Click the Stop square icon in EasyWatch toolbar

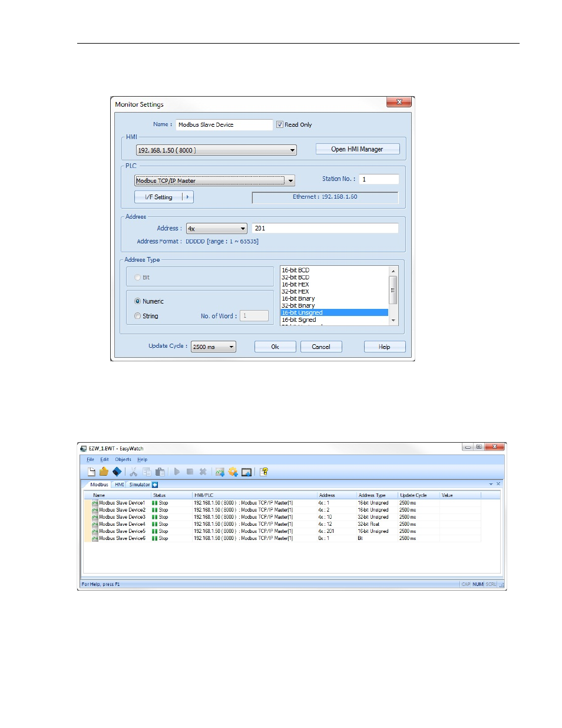pyautogui.click(x=190, y=472)
